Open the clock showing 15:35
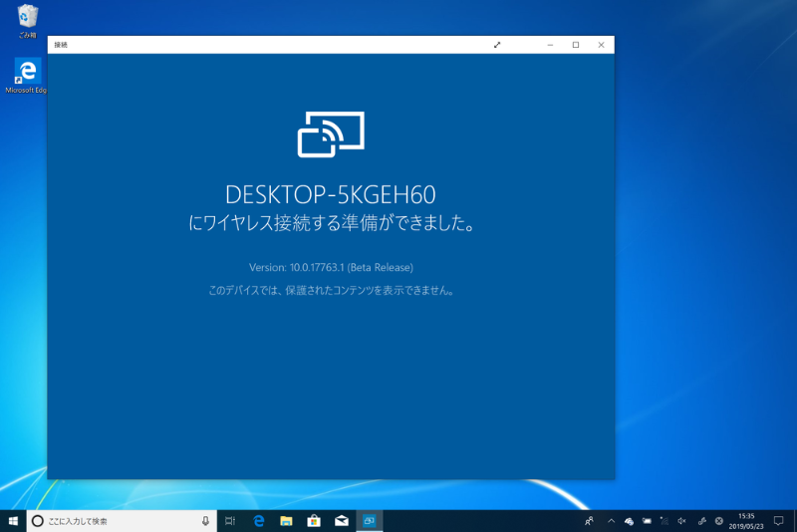 coord(746,521)
